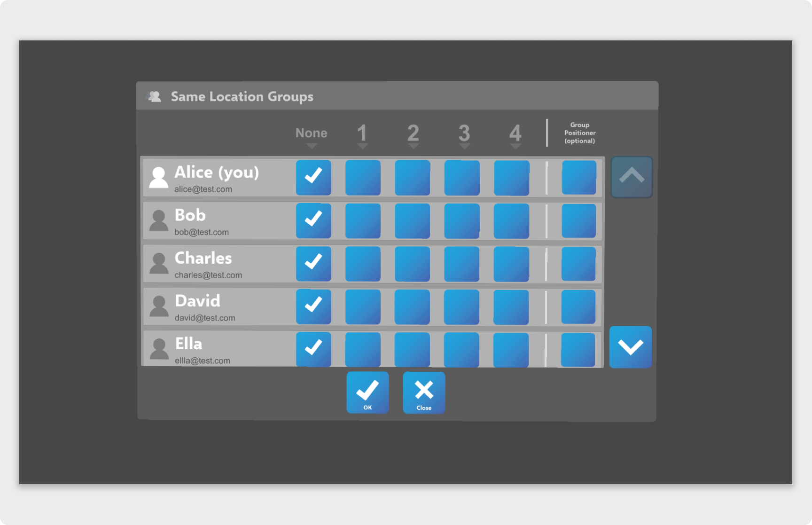Viewport: 812px width, 525px height.
Task: Assign Charles to group 2
Action: click(412, 264)
